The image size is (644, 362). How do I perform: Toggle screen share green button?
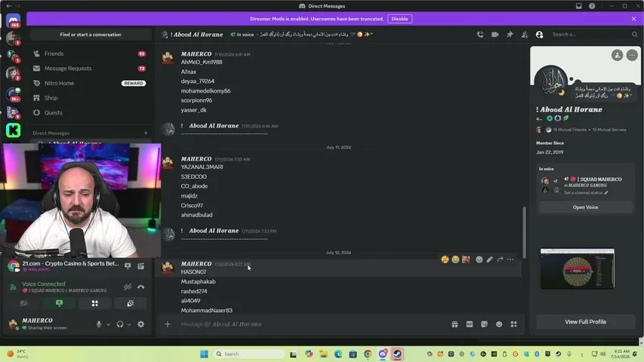59,303
